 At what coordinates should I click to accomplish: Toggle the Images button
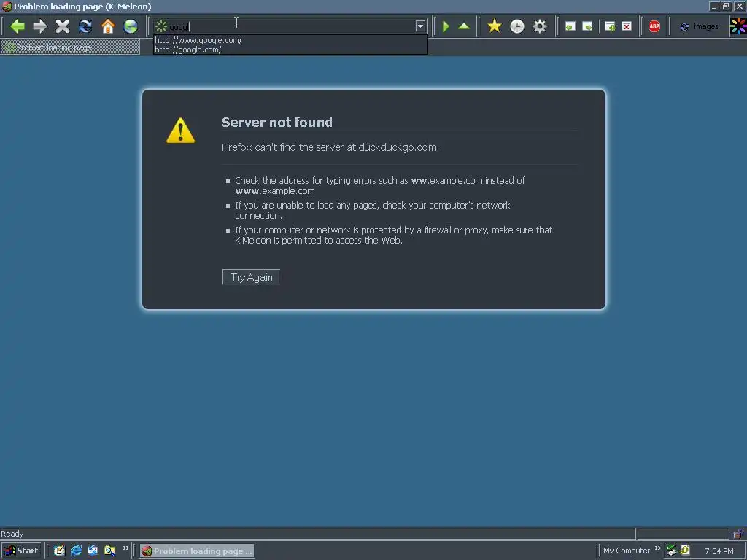(700, 27)
